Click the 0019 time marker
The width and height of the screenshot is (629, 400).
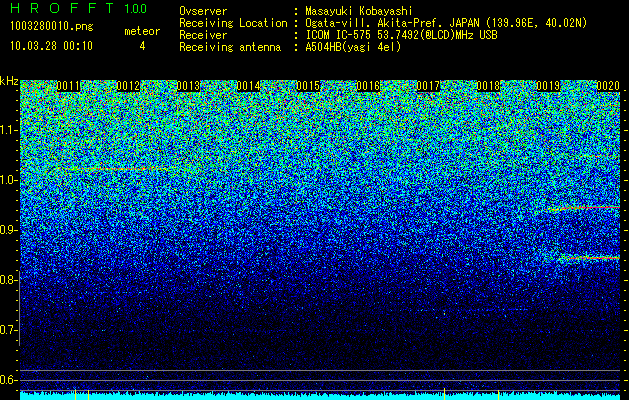(x=548, y=86)
